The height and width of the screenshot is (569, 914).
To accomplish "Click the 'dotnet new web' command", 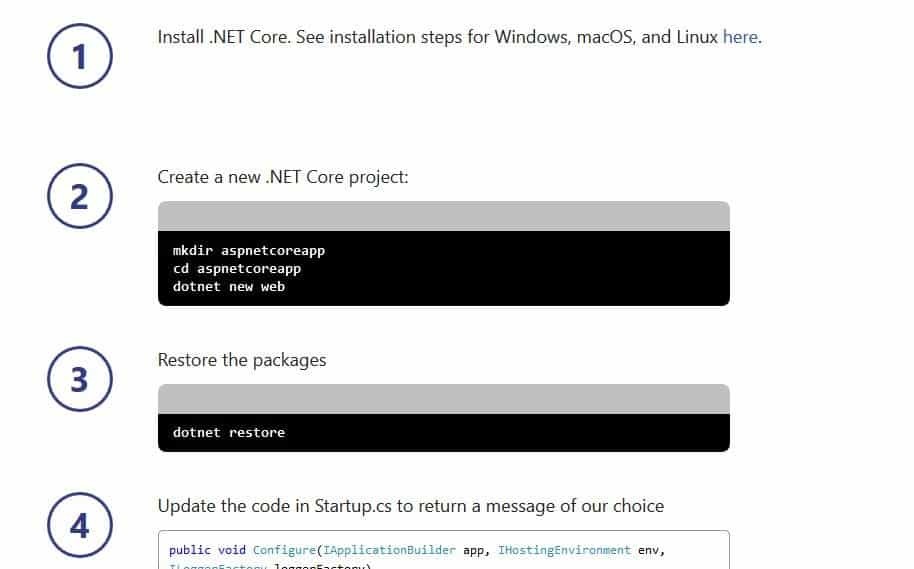I will coord(229,286).
